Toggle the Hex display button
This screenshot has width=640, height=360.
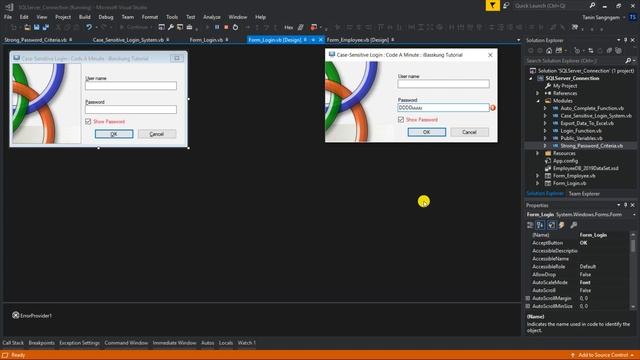click(x=289, y=27)
